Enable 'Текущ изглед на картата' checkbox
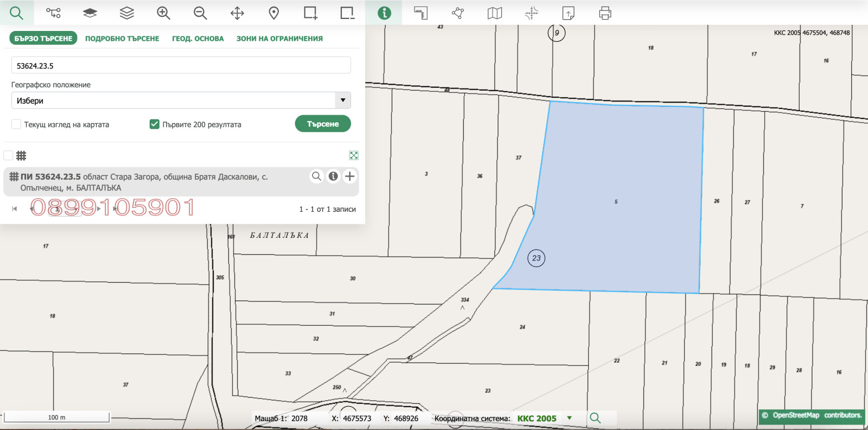868x430 pixels. [x=16, y=124]
